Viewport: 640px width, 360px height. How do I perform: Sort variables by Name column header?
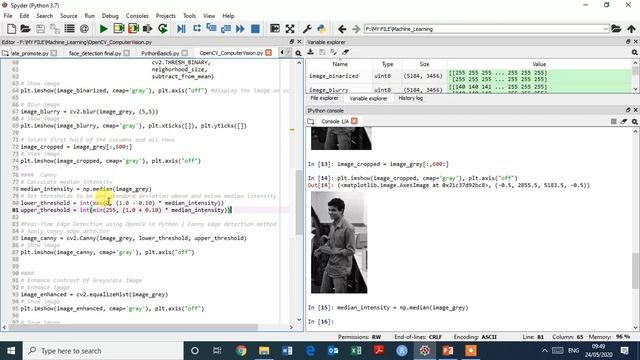click(x=340, y=64)
